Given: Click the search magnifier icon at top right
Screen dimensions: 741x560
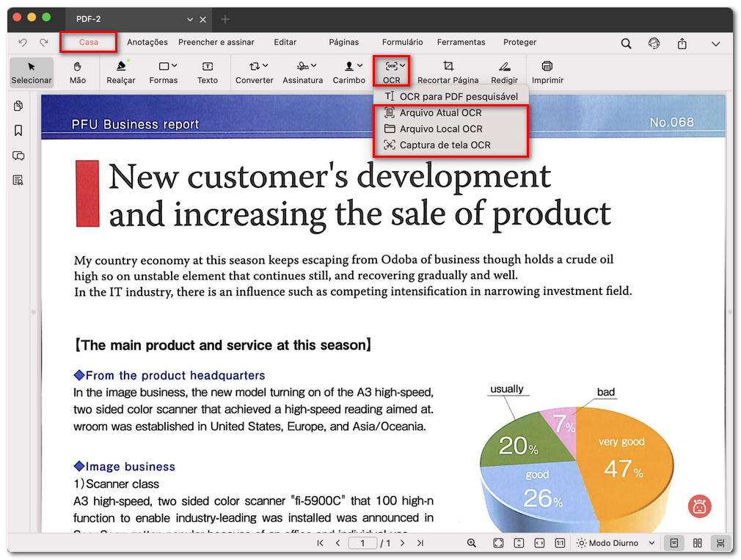Looking at the screenshot, I should [626, 43].
